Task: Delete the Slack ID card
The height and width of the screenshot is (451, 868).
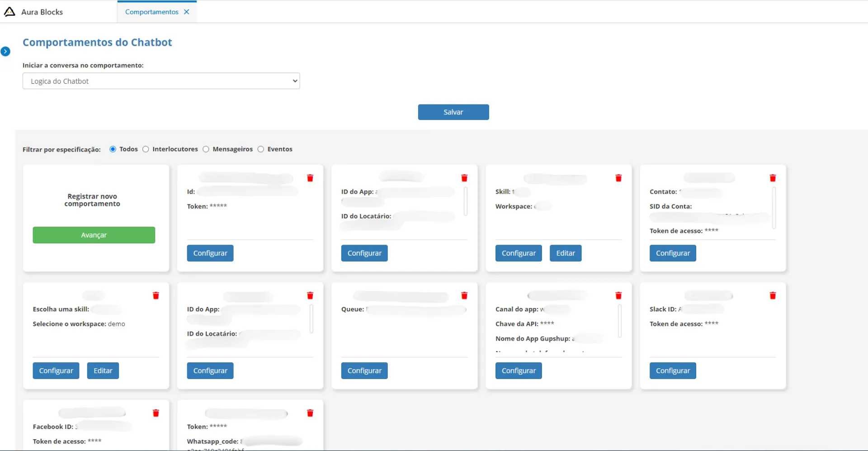Action: pyautogui.click(x=773, y=295)
